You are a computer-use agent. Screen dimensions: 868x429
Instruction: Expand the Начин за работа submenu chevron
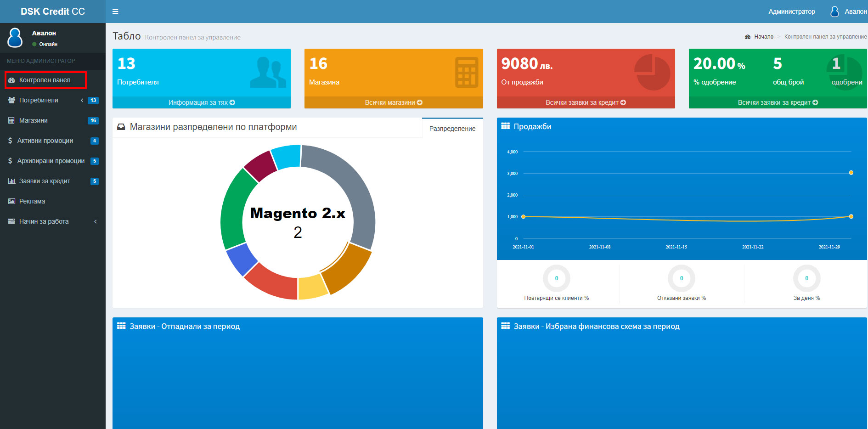point(96,221)
